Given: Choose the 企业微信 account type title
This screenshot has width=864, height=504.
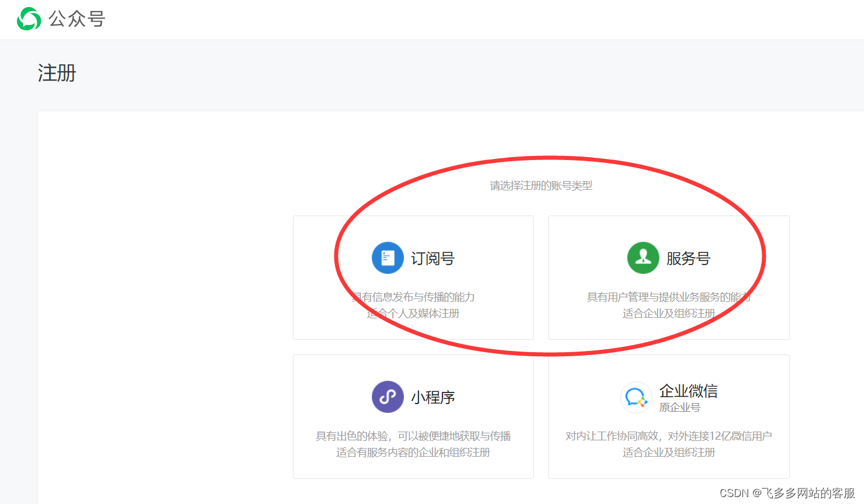Looking at the screenshot, I should tap(688, 391).
